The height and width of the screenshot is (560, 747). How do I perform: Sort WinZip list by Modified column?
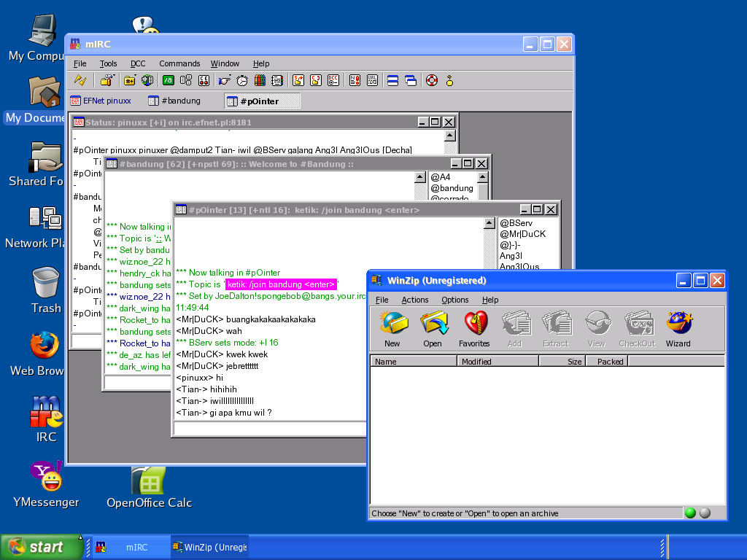(498, 362)
